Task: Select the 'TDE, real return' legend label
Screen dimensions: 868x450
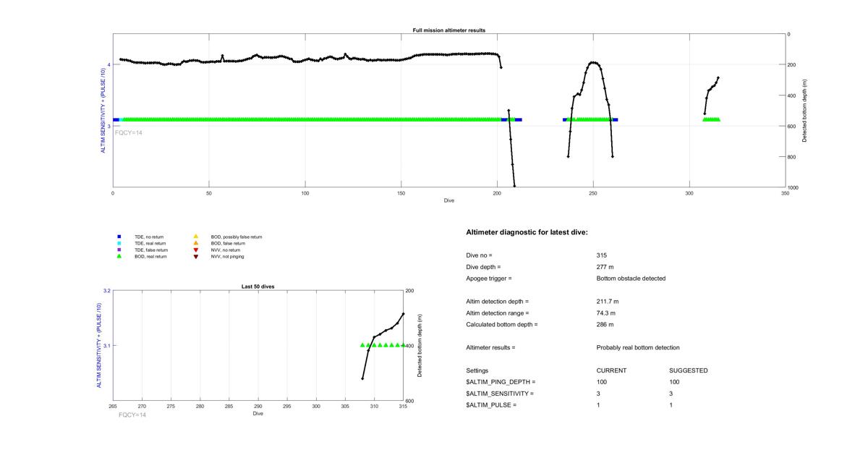Action: 150,243
